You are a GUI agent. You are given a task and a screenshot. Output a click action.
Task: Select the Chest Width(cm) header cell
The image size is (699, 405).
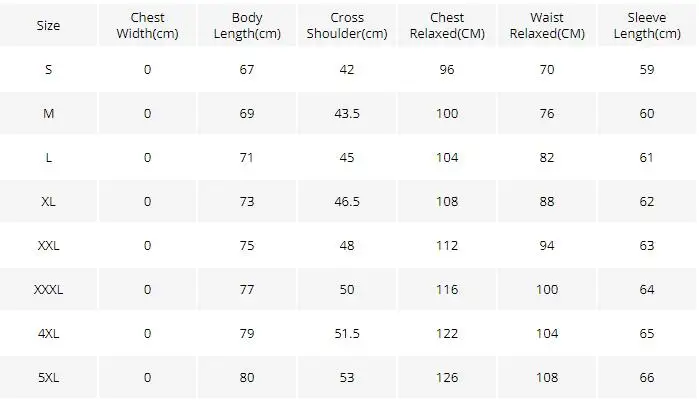[148, 25]
